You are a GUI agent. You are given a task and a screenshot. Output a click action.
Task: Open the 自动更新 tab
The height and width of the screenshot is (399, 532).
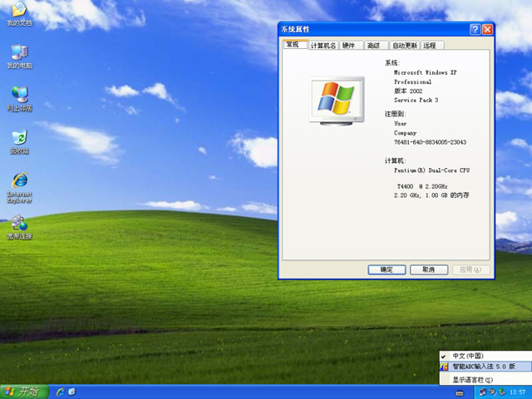click(404, 46)
